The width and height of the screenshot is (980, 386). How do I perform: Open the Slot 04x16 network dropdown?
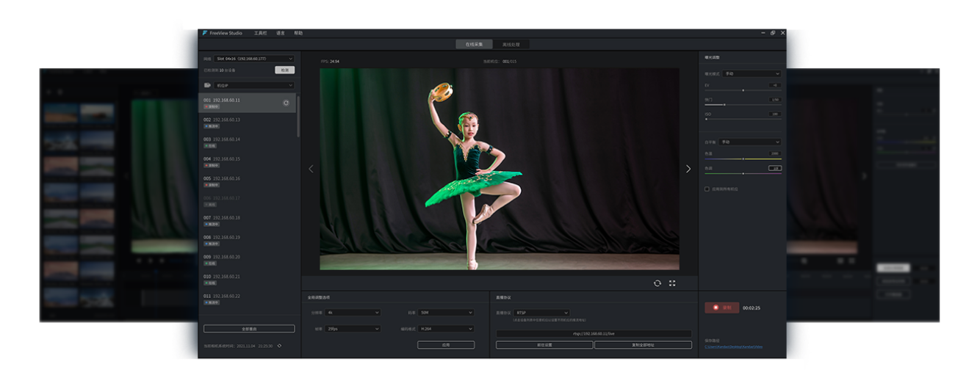click(254, 59)
